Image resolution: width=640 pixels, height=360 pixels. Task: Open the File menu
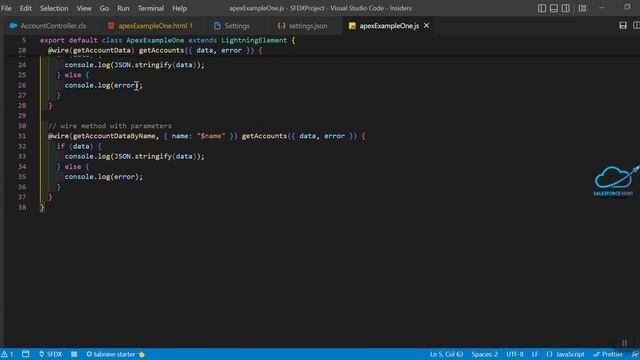pyautogui.click(x=6, y=8)
